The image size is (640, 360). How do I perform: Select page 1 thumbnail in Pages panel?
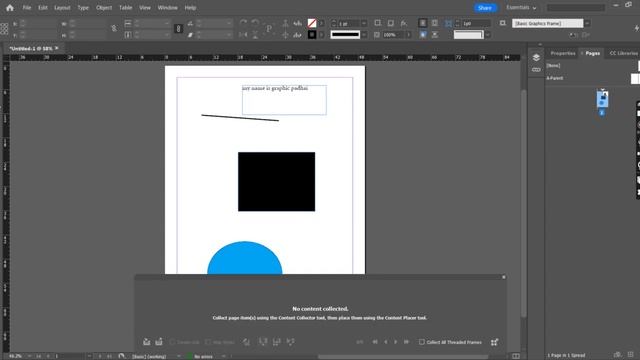(x=602, y=99)
